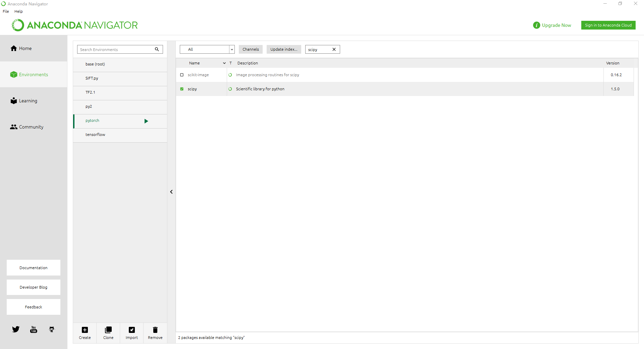Open the Home section icon
The image size is (644, 349).
pos(13,48)
